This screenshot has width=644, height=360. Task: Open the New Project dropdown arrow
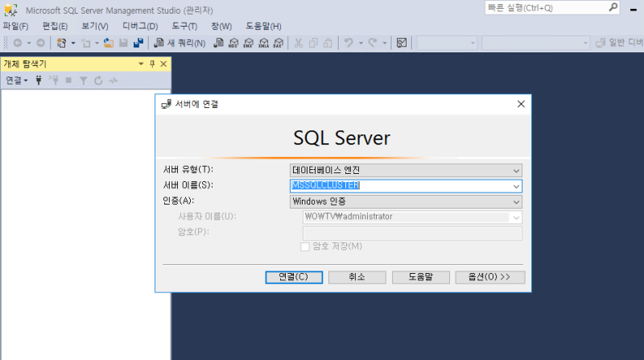(x=73, y=43)
